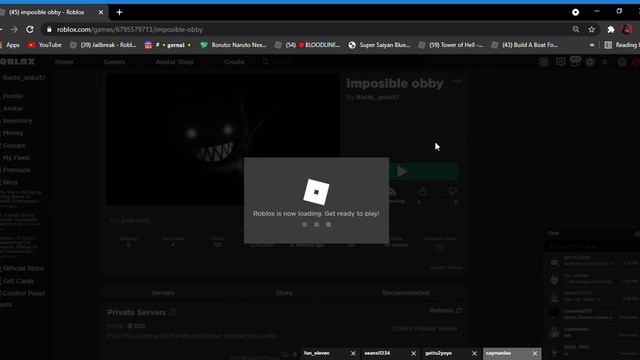The image size is (640, 360).
Task: Open Blog in the left sidebar
Action: point(10,182)
